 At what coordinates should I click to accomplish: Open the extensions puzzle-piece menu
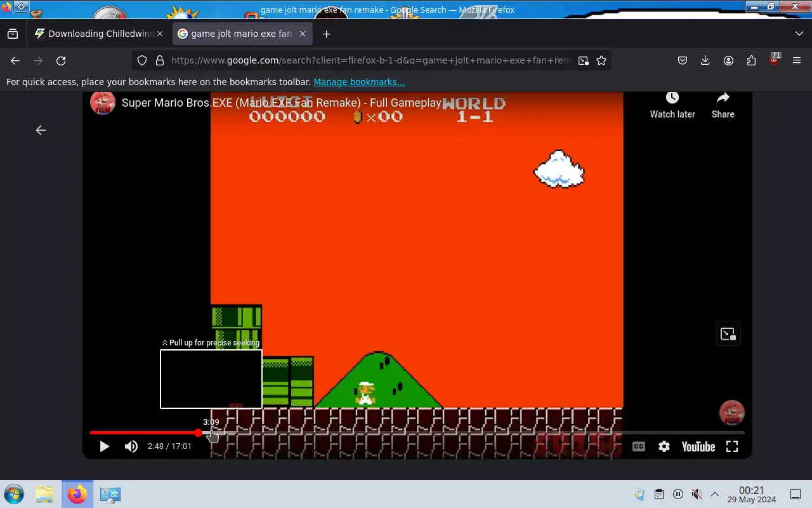pyautogui.click(x=751, y=60)
